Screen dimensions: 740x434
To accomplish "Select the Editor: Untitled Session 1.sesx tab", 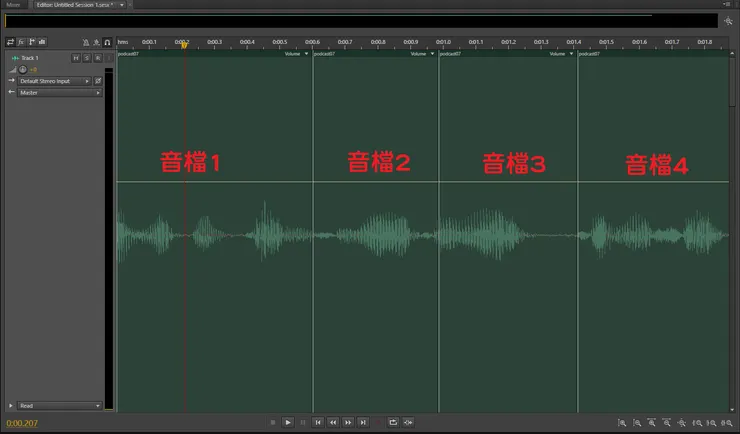I will point(75,5).
